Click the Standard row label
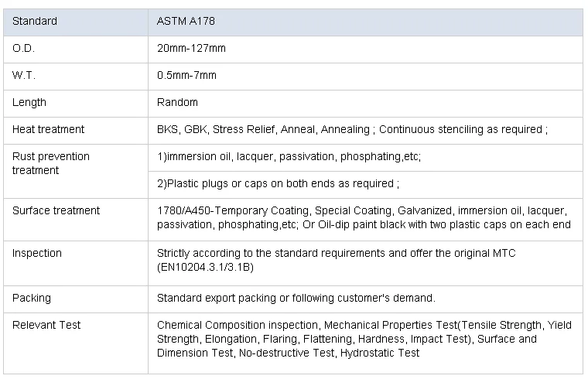This screenshot has width=588, height=379. (x=35, y=22)
